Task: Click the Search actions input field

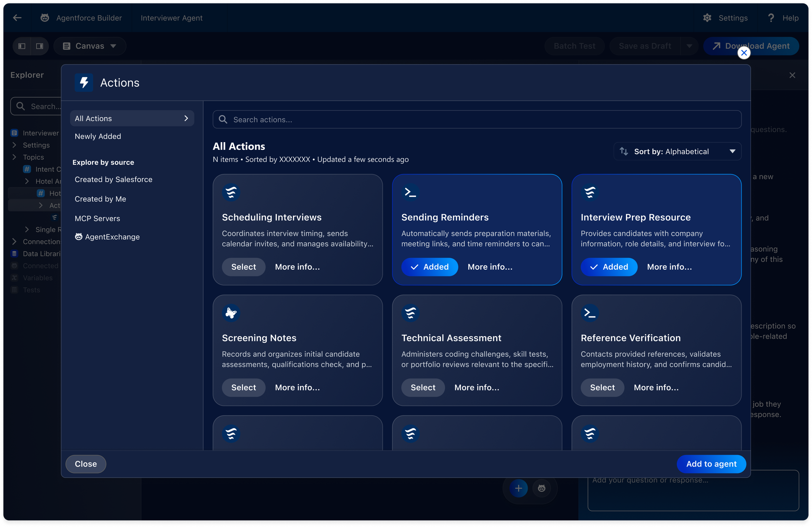Action: (x=477, y=119)
